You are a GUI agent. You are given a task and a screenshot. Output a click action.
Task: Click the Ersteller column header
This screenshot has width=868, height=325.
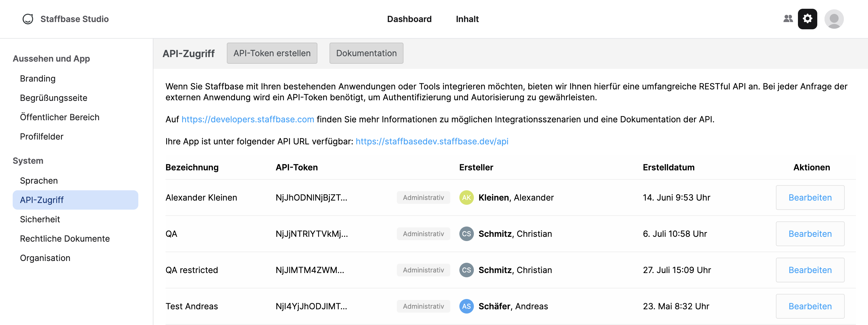point(476,168)
